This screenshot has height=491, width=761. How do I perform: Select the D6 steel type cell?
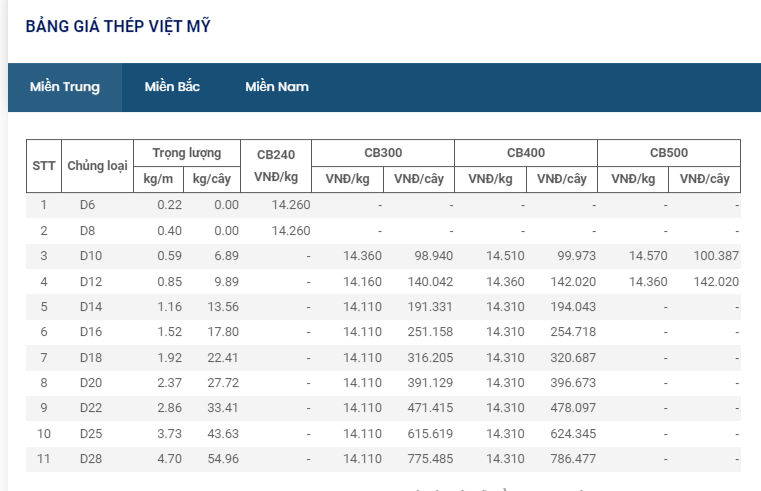point(88,205)
